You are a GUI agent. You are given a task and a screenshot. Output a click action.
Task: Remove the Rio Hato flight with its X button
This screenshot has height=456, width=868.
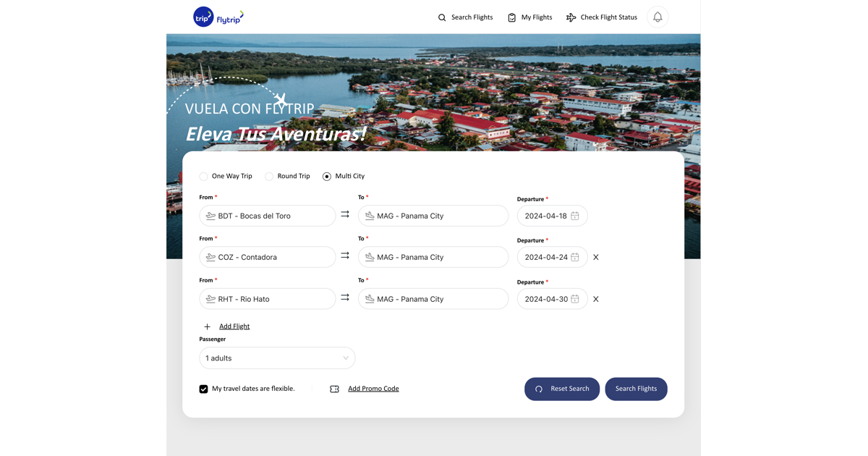coord(595,298)
